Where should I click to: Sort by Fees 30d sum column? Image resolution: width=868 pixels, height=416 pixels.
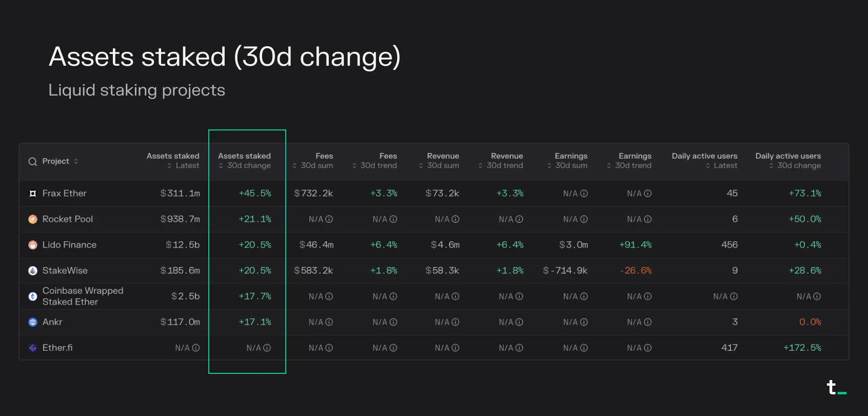[x=312, y=161]
